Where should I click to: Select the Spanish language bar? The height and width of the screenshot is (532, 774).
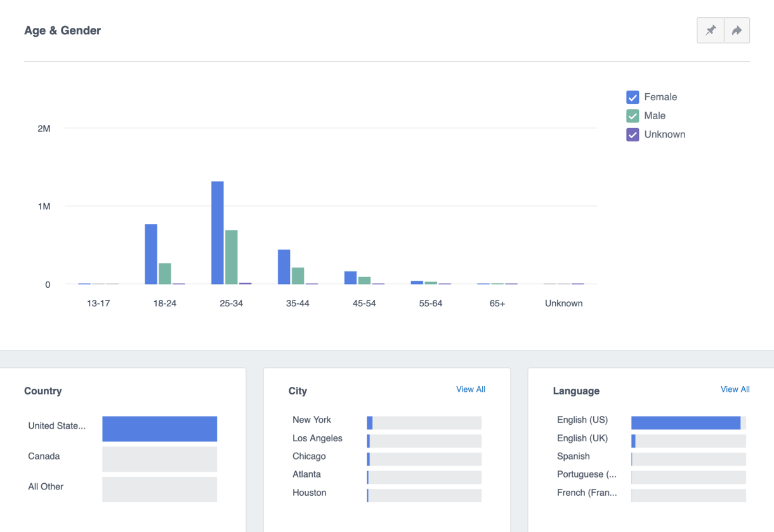688,458
